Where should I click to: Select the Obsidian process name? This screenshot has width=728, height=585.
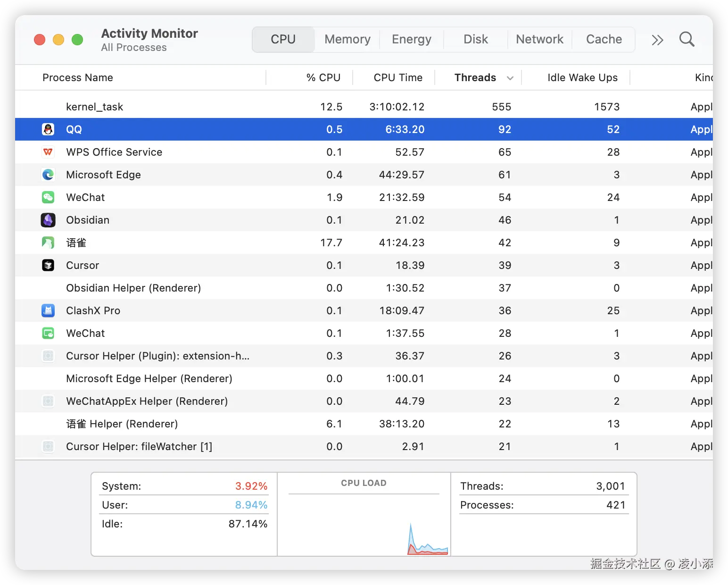[88, 220]
